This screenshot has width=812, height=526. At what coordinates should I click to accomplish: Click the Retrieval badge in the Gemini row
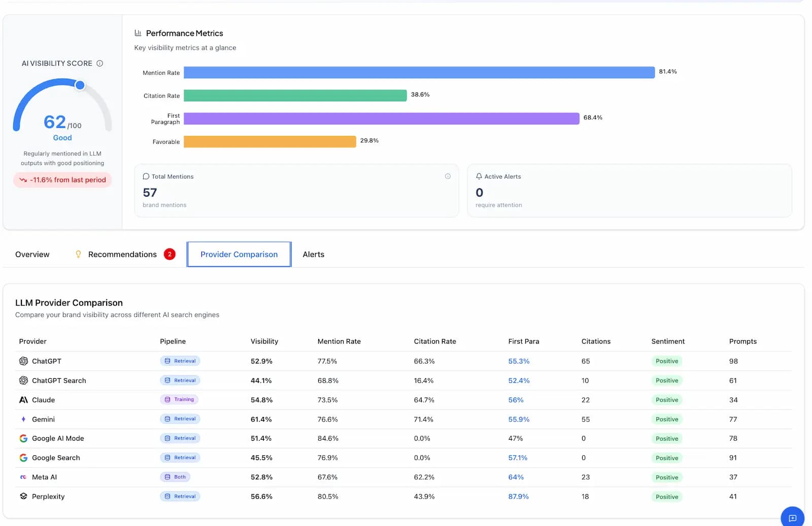click(x=180, y=419)
